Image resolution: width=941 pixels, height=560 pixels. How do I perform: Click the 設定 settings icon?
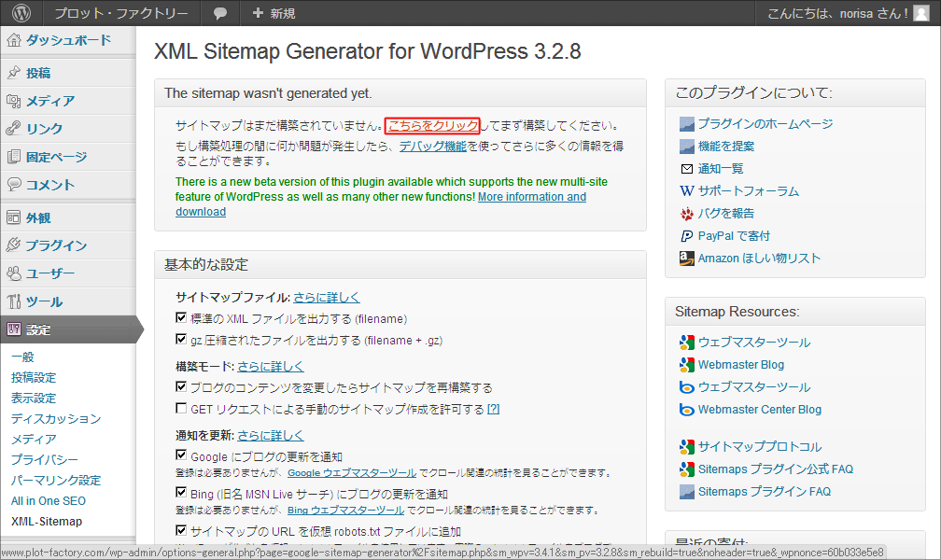tap(13, 329)
